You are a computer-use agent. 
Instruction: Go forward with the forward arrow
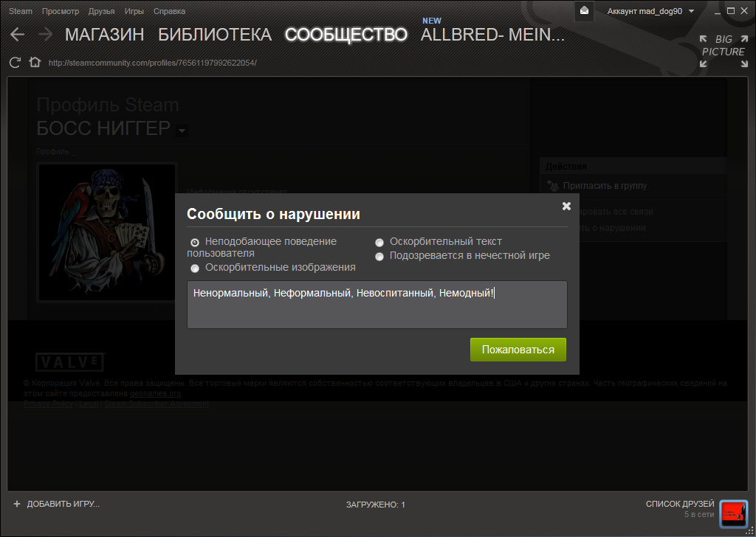point(45,34)
